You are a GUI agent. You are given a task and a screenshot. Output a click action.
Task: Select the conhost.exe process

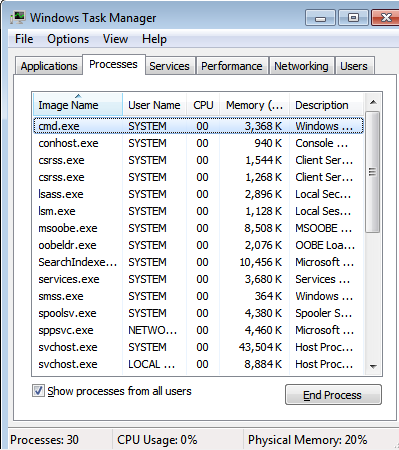[x=198, y=143]
